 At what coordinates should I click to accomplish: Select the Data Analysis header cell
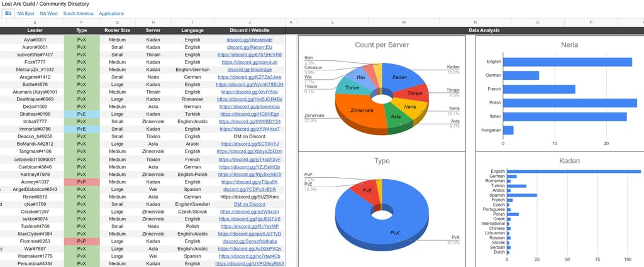click(x=484, y=30)
